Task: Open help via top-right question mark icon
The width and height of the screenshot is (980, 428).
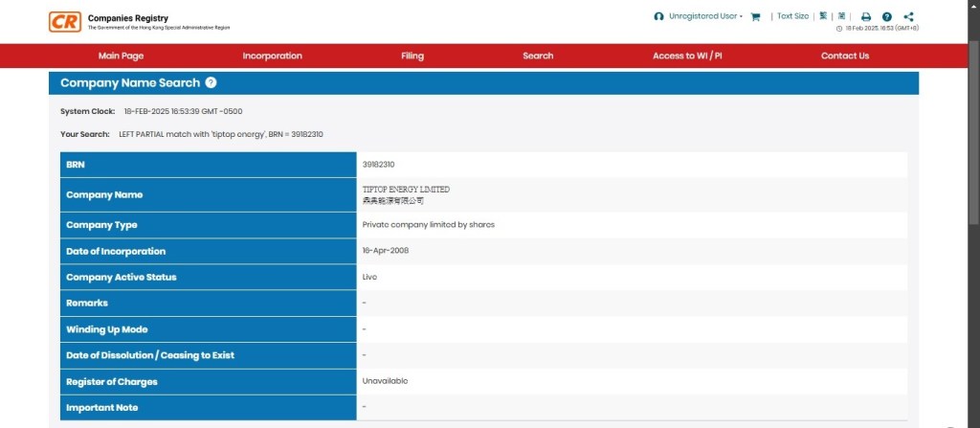Action: tap(887, 16)
